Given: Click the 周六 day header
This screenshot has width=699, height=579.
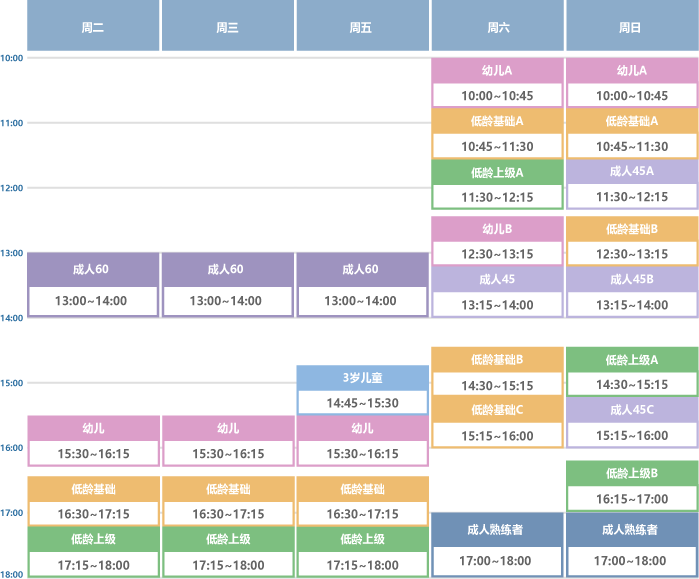Looking at the screenshot, I should tap(497, 27).
